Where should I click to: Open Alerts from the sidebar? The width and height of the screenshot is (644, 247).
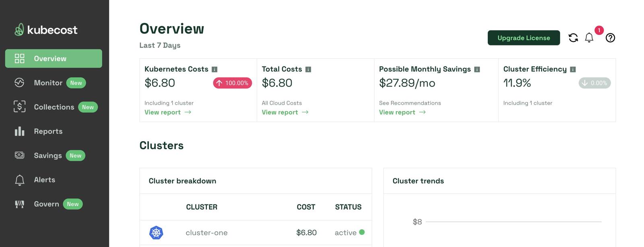[x=44, y=180]
